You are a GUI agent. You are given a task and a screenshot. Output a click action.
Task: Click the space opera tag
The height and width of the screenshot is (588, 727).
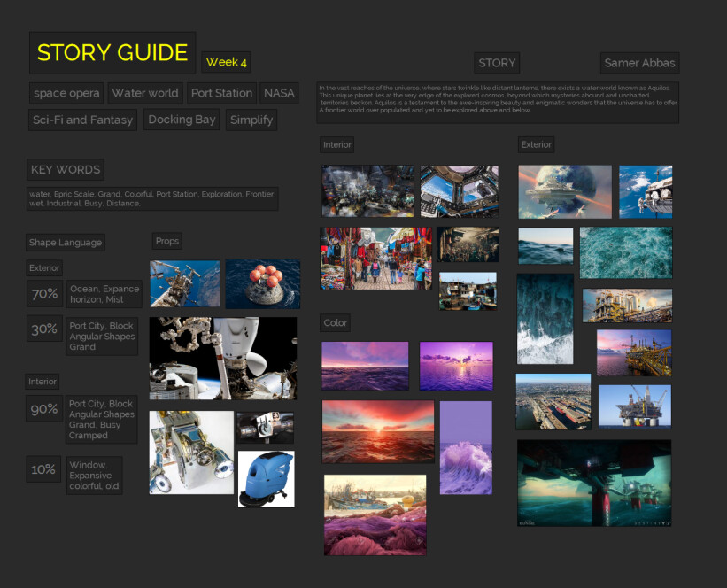tap(66, 93)
